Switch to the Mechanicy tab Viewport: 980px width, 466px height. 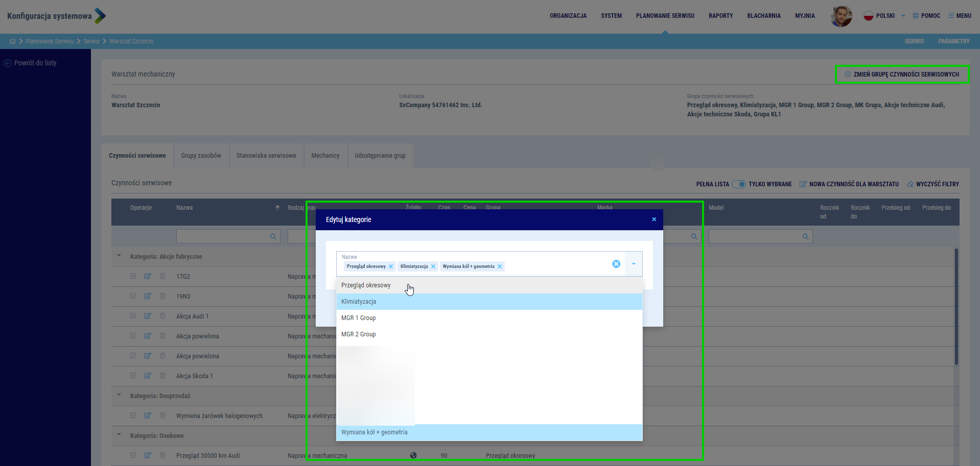coord(325,156)
